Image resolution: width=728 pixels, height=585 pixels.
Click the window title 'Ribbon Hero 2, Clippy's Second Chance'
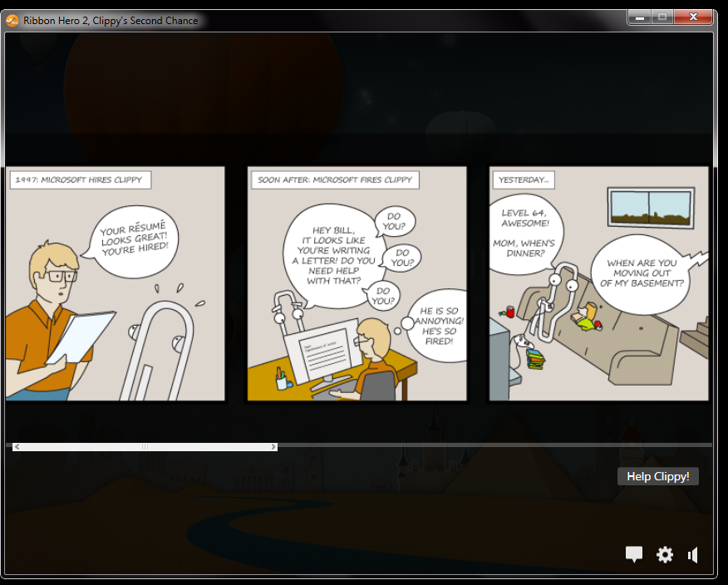(x=111, y=21)
